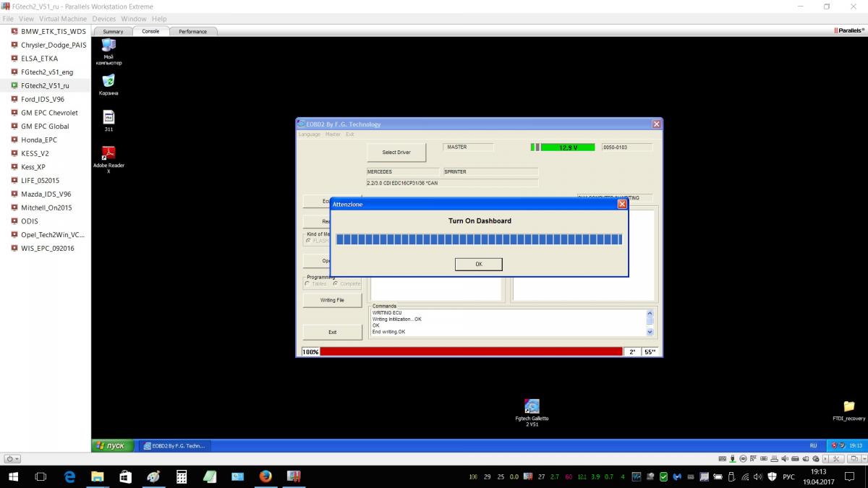Click the MERCEDES brand field
Image resolution: width=868 pixels, height=488 pixels.
tap(404, 172)
